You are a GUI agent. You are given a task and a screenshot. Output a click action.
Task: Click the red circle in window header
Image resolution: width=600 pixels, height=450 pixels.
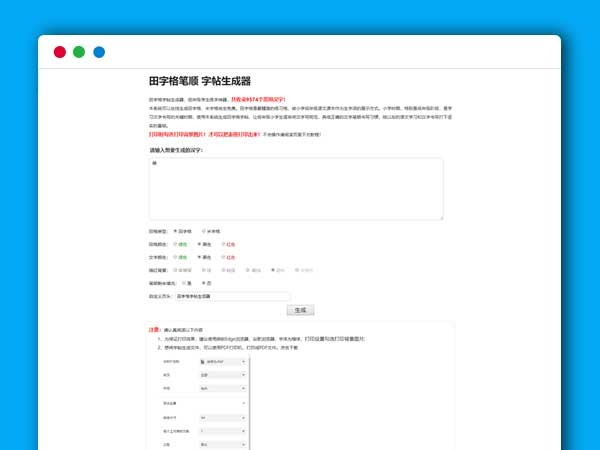tap(60, 52)
